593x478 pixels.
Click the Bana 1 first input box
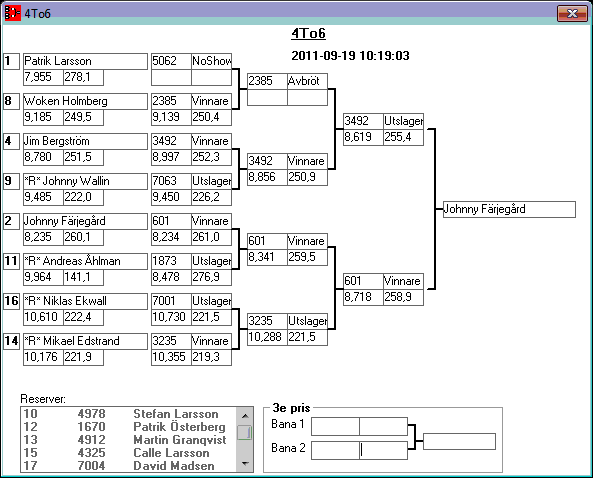click(335, 427)
